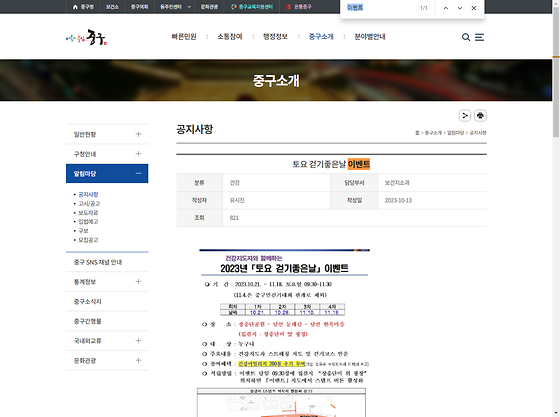Viewport: 560px width, 417px height.
Task: Go to next find-in-page match
Action: (460, 8)
